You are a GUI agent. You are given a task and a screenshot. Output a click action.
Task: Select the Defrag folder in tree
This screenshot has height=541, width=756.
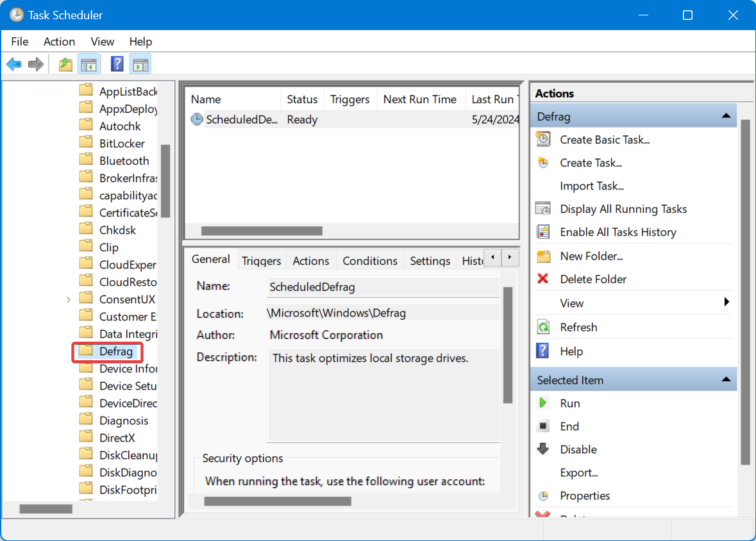(x=115, y=351)
